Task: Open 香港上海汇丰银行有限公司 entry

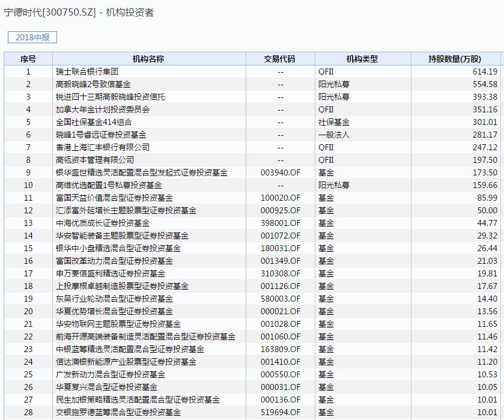Action: pyautogui.click(x=102, y=147)
